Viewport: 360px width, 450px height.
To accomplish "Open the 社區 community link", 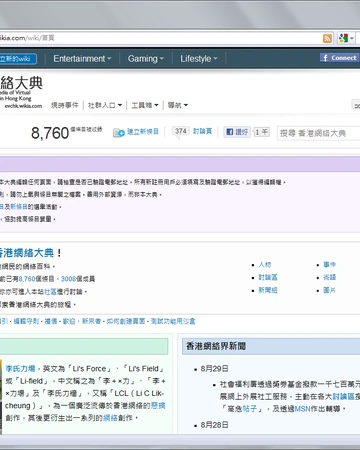I will coord(50,292).
